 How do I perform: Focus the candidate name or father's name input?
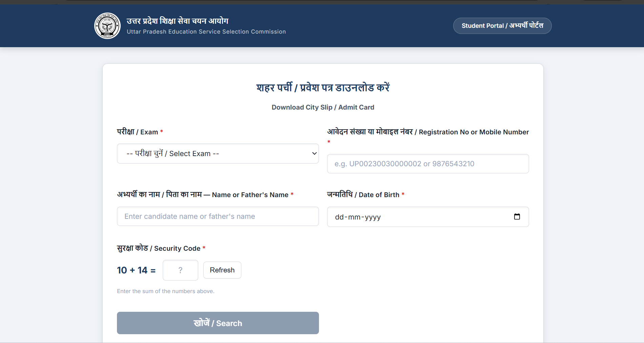point(218,216)
